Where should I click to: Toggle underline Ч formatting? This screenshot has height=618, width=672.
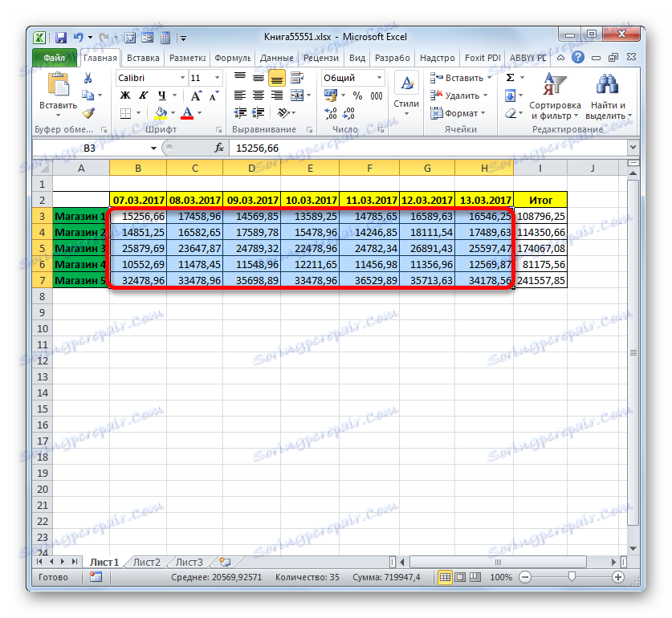pos(161,96)
